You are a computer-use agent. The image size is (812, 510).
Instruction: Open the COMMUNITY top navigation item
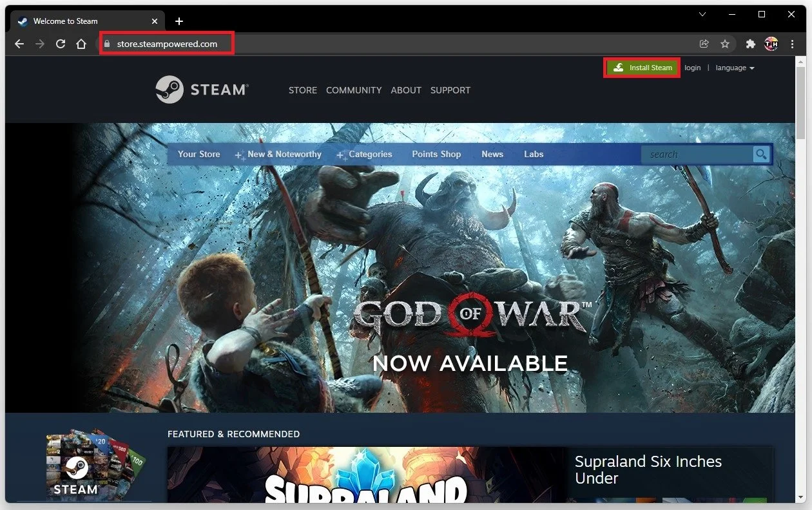point(354,90)
